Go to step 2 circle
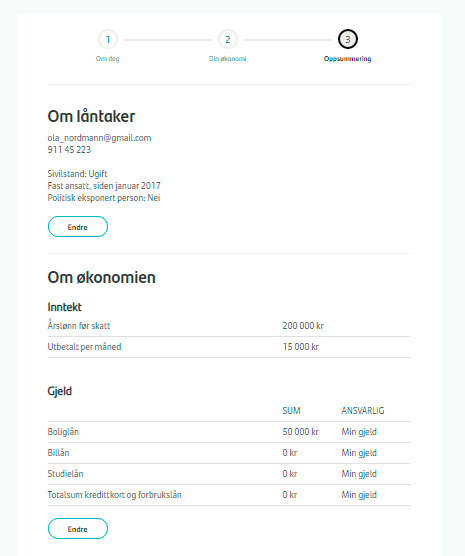This screenshot has width=465, height=556. click(x=228, y=39)
